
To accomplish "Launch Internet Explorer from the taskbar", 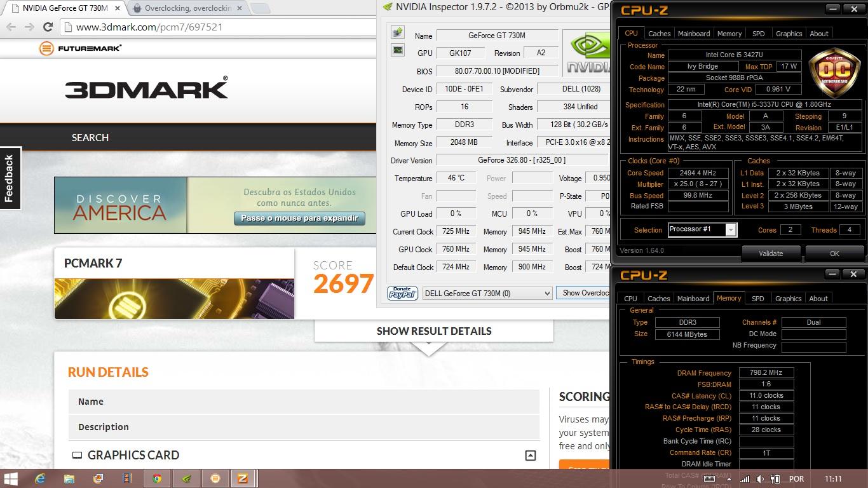I will coord(40,478).
